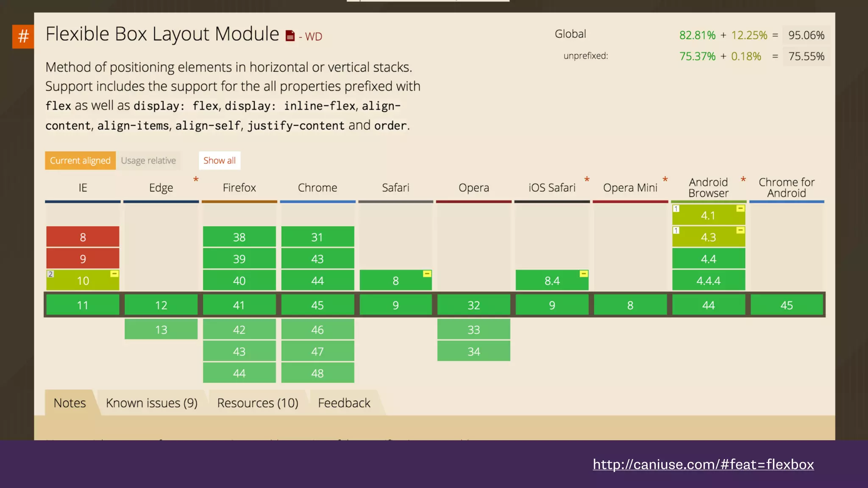Open the Known issues (9) tab
The width and height of the screenshot is (868, 488).
[152, 403]
